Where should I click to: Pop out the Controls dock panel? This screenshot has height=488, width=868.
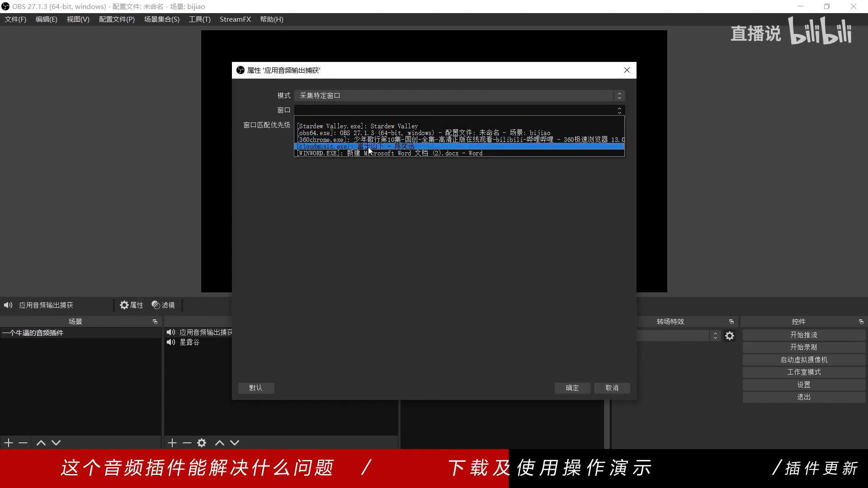[x=861, y=322]
